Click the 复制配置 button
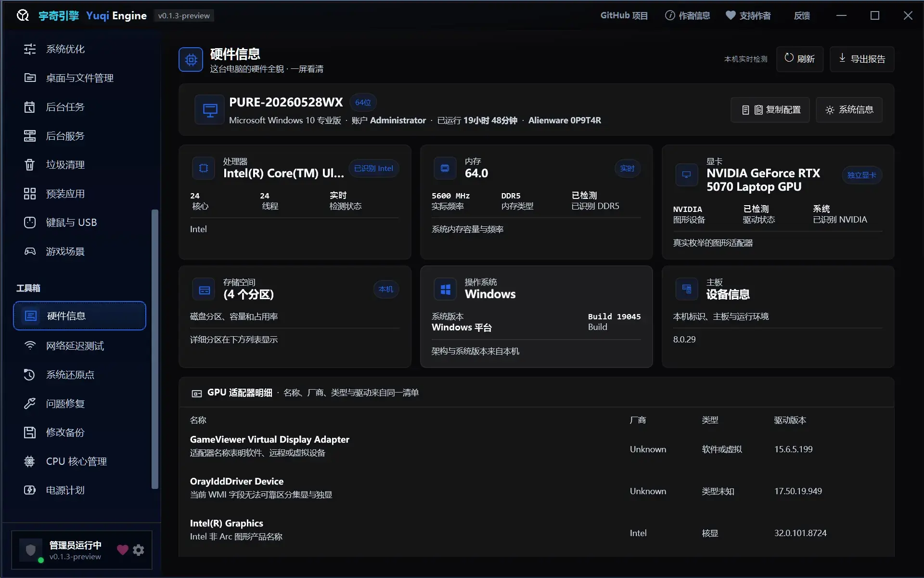This screenshot has height=578, width=924. click(x=770, y=110)
